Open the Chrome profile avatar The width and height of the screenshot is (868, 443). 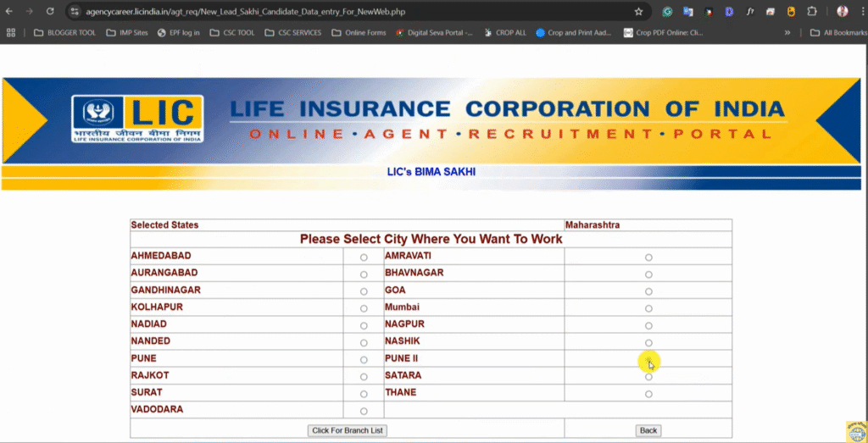[842, 12]
